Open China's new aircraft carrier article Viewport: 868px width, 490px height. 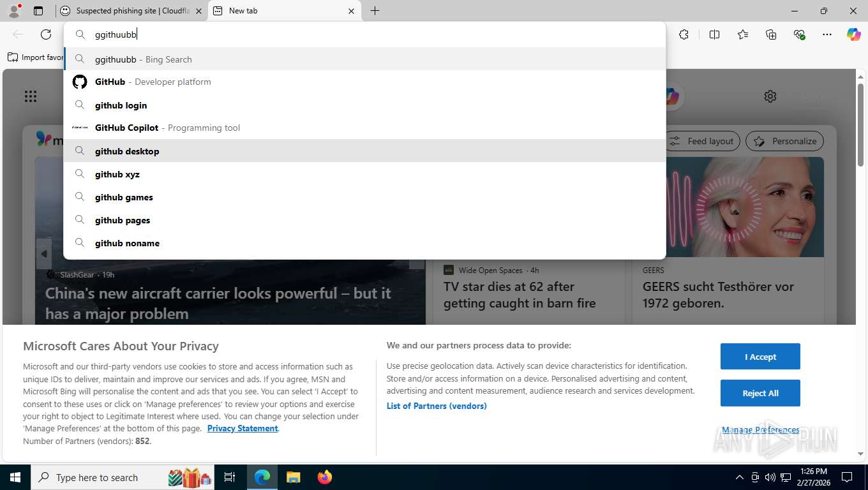tap(218, 303)
